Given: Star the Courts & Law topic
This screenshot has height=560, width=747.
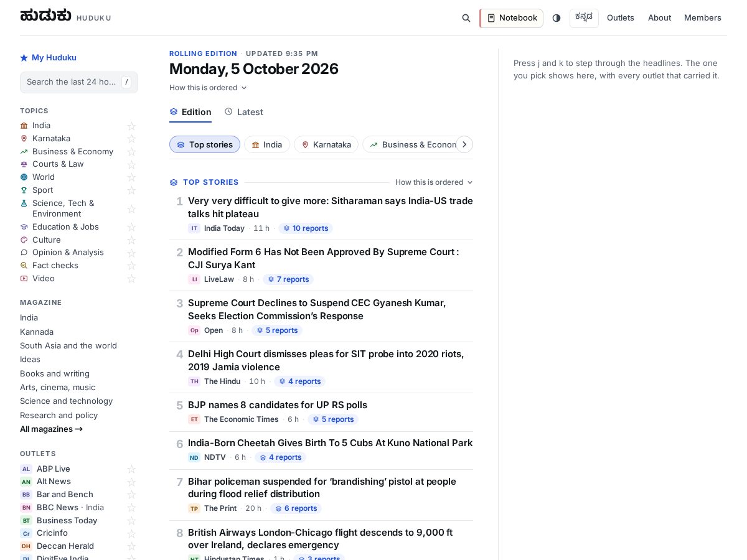Looking at the screenshot, I should 131,164.
